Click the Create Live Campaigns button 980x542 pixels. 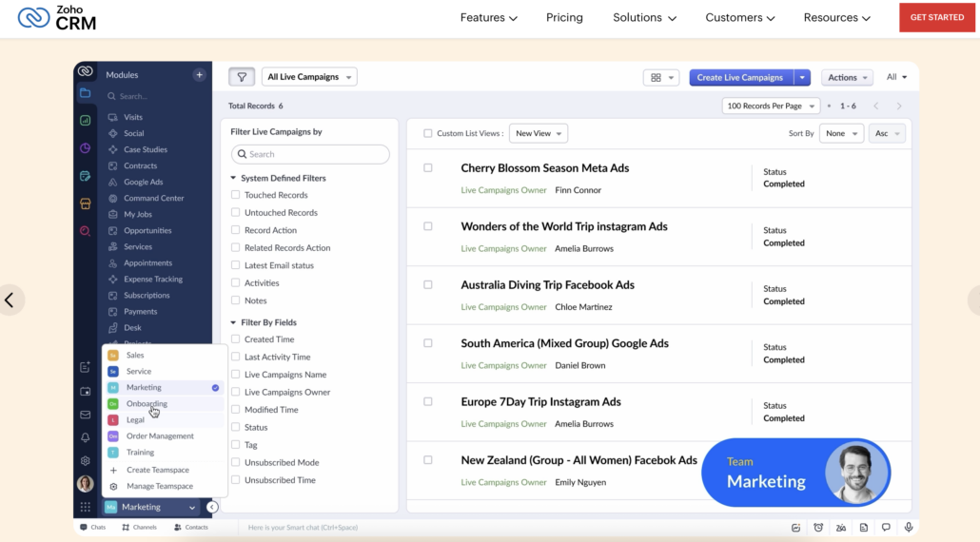pos(740,77)
